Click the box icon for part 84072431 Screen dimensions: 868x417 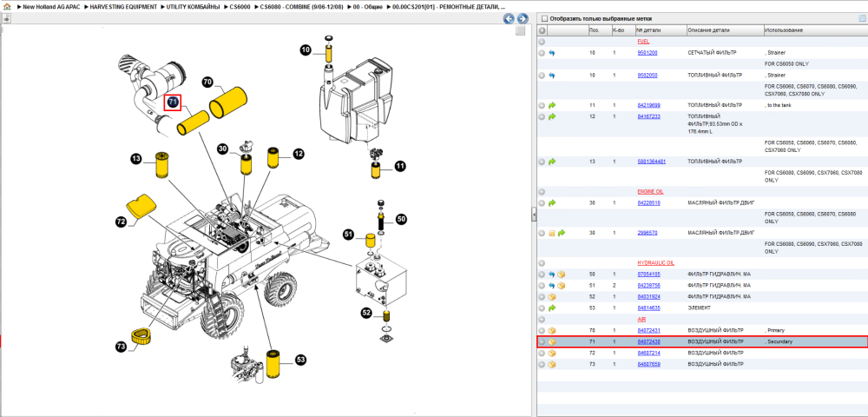pos(552,331)
